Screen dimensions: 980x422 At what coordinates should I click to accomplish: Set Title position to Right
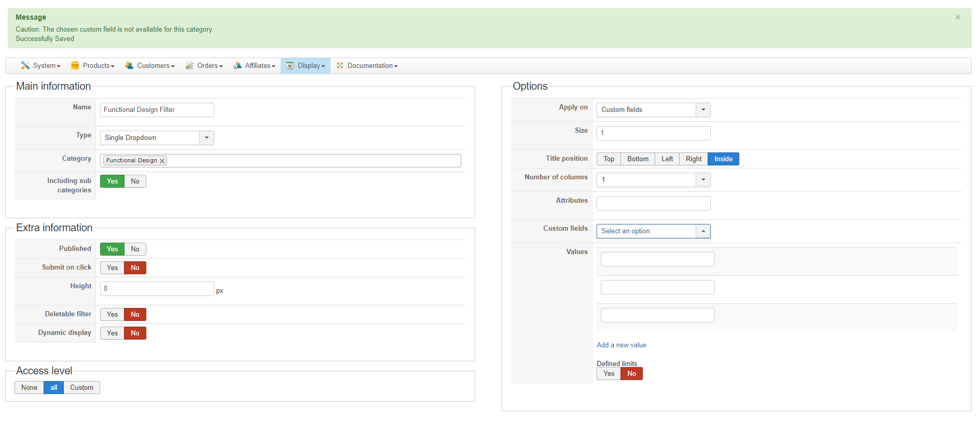point(694,159)
